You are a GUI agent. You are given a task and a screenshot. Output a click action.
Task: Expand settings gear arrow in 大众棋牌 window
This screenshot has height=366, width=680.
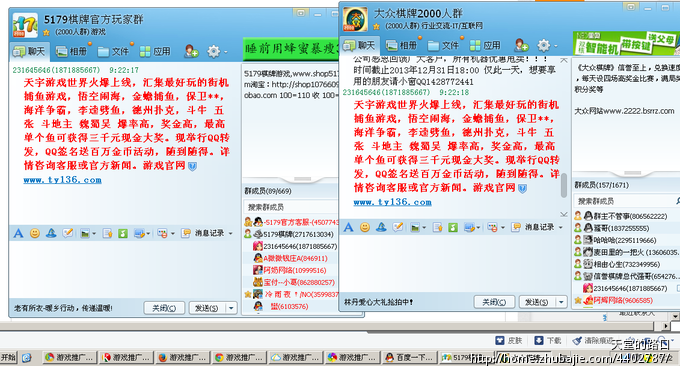pyautogui.click(x=555, y=46)
